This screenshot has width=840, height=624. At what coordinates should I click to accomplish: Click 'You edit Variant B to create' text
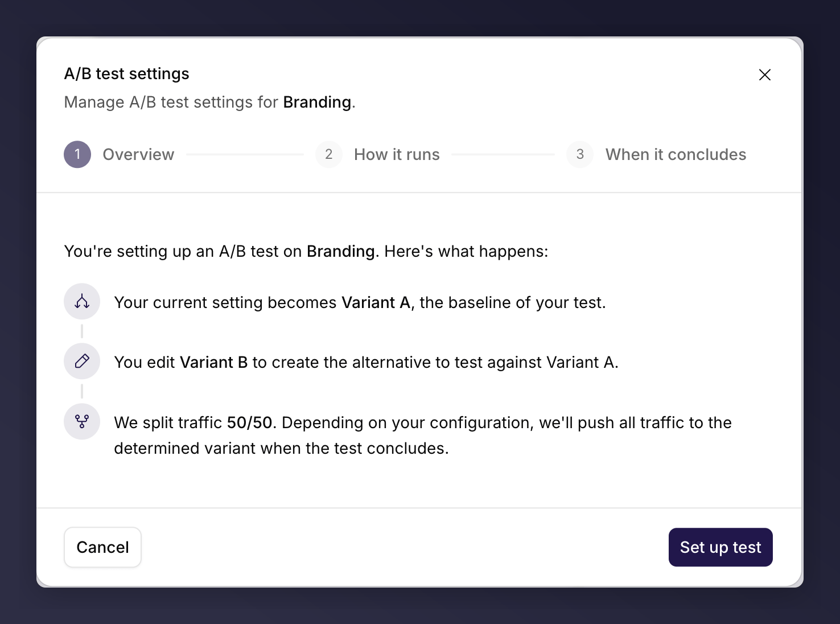click(366, 362)
